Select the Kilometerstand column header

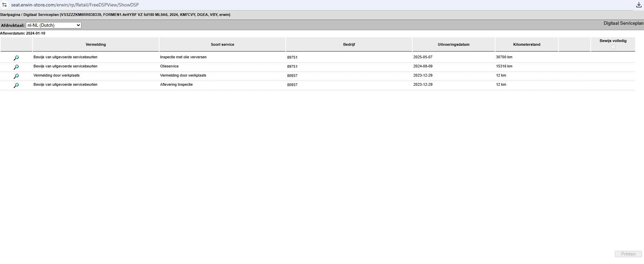point(527,44)
